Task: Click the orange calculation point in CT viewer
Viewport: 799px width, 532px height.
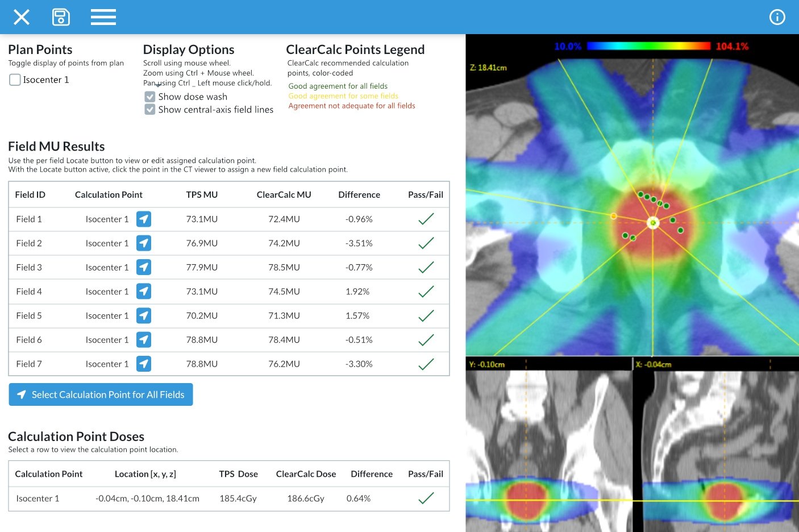Action: (613, 216)
